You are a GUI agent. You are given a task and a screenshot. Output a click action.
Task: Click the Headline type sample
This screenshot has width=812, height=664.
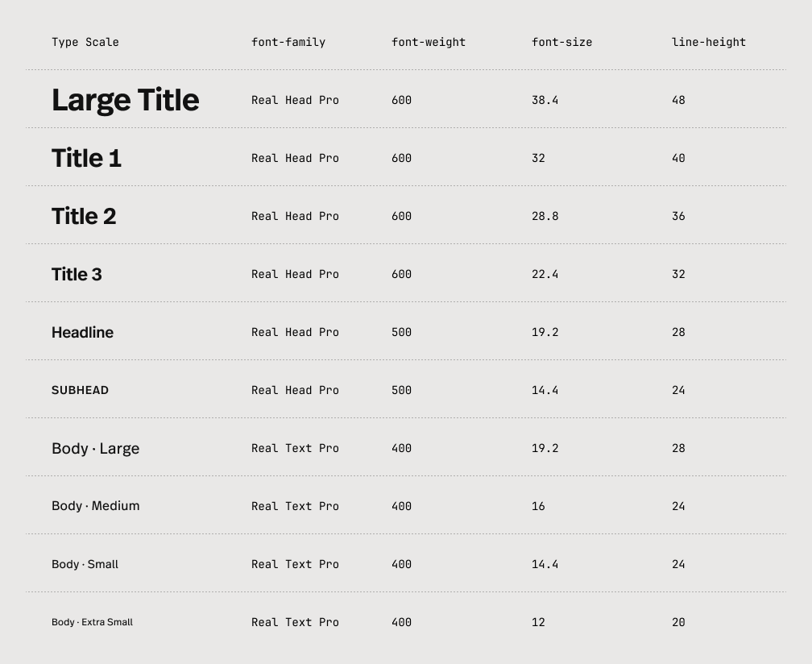tap(82, 332)
